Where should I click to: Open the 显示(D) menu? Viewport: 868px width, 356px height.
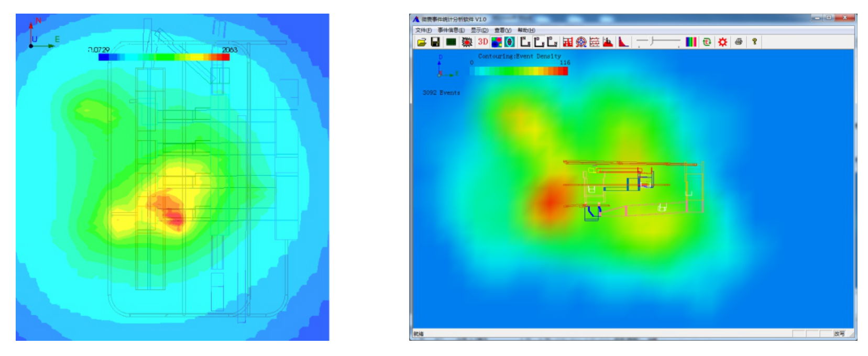(x=479, y=30)
